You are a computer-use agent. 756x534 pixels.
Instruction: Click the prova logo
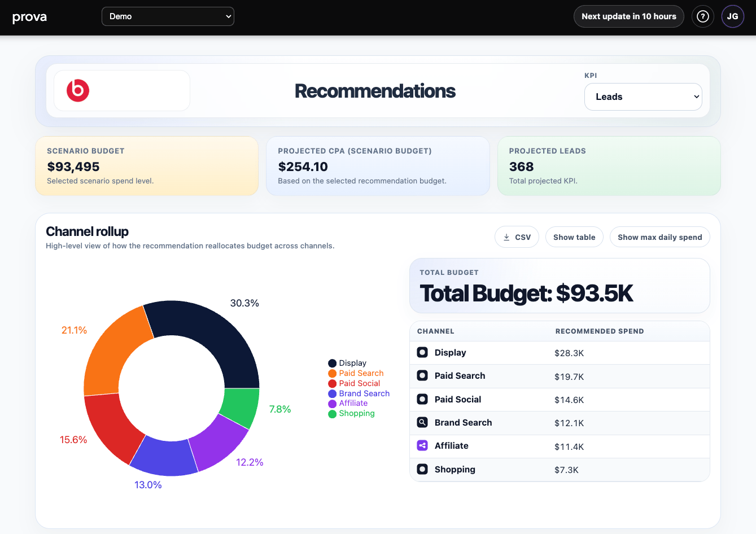pos(29,17)
